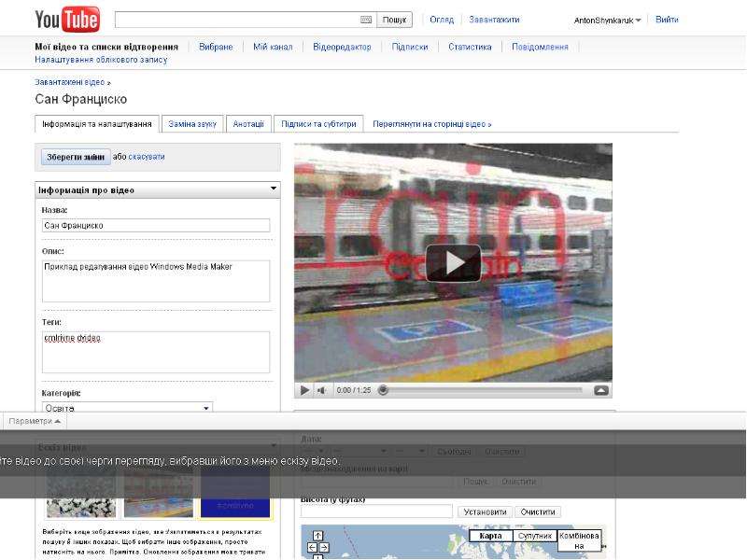
Task: Click the скасувати link
Action: pos(147,157)
